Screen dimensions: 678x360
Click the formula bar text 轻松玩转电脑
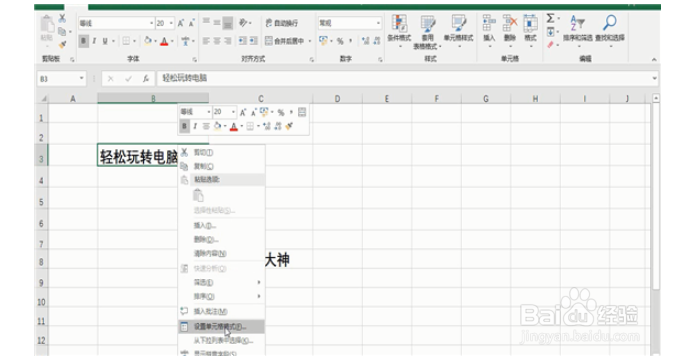[185, 78]
